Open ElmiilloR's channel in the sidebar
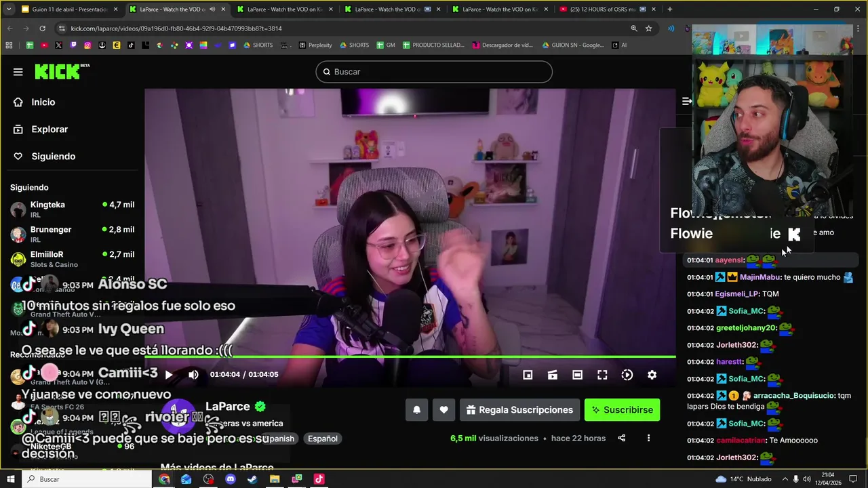The height and width of the screenshot is (488, 868). click(72, 259)
